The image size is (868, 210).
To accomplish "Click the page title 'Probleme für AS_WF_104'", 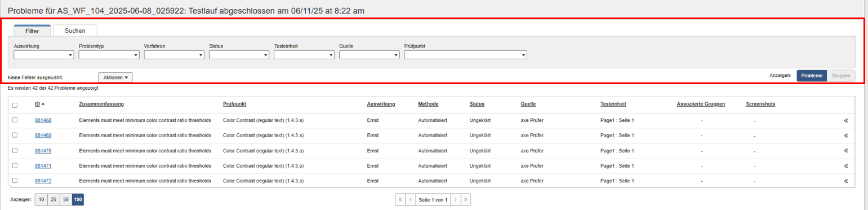I will click(186, 11).
